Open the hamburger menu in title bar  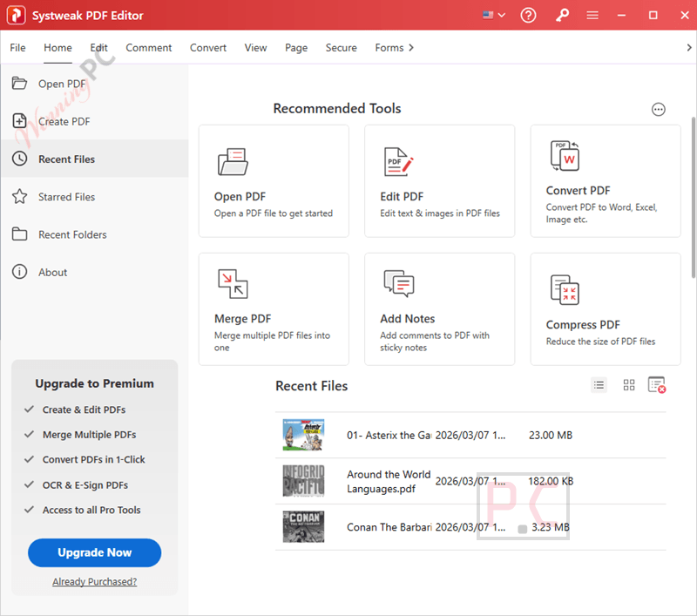click(592, 16)
